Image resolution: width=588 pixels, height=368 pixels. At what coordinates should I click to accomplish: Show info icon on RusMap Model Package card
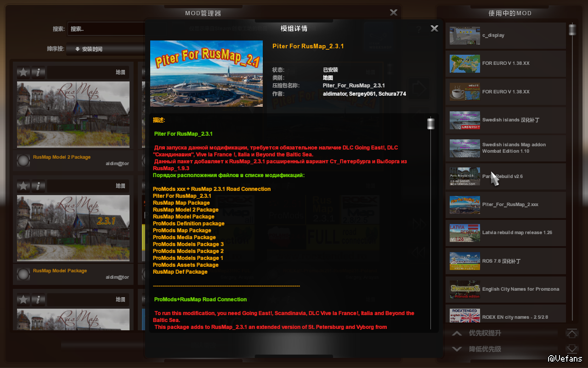(38, 186)
